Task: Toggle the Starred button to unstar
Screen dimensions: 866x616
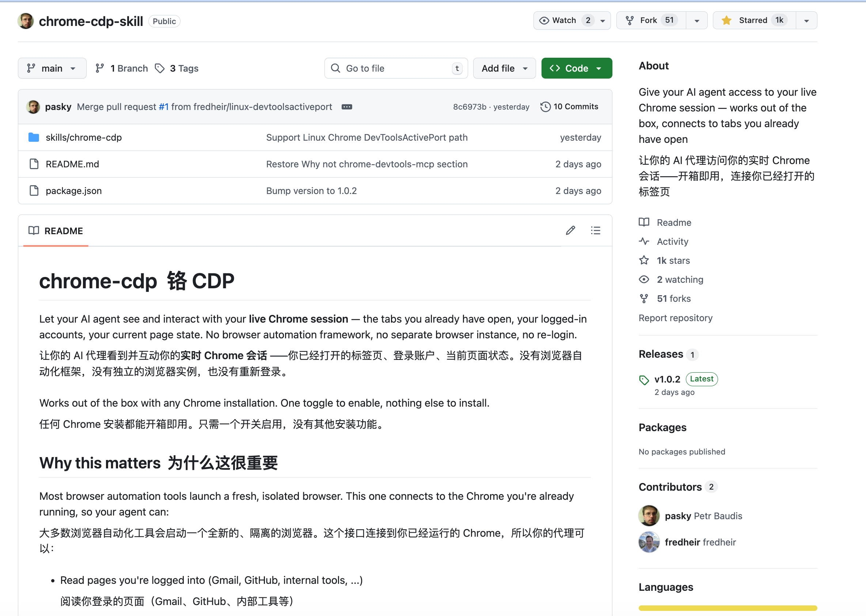Action: click(x=753, y=20)
